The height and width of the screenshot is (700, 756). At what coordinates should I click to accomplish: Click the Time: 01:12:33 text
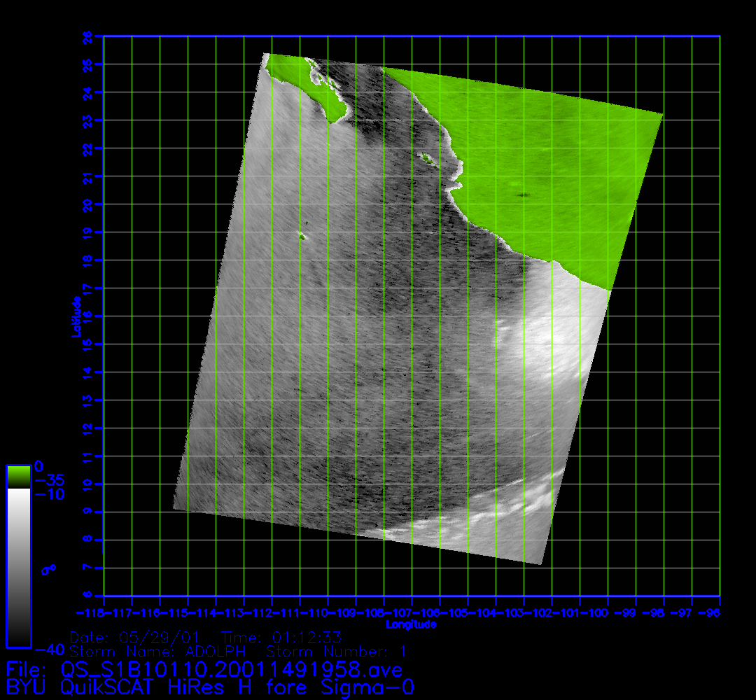coord(281,638)
